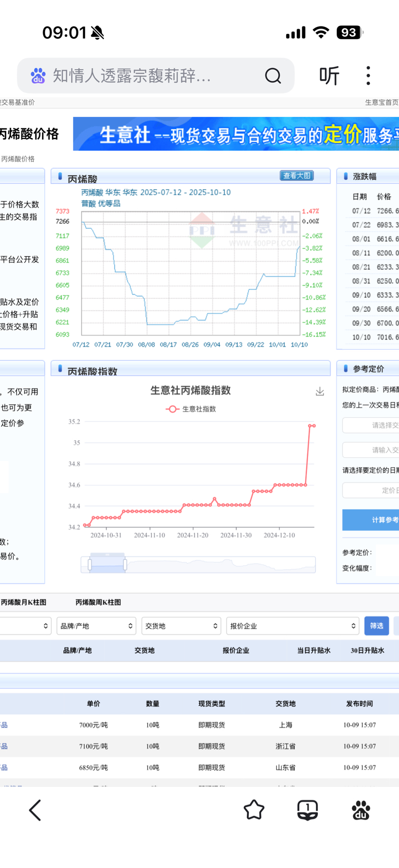Click the 定价日 date field
Viewport: 399px width, 868px height.
370,490
